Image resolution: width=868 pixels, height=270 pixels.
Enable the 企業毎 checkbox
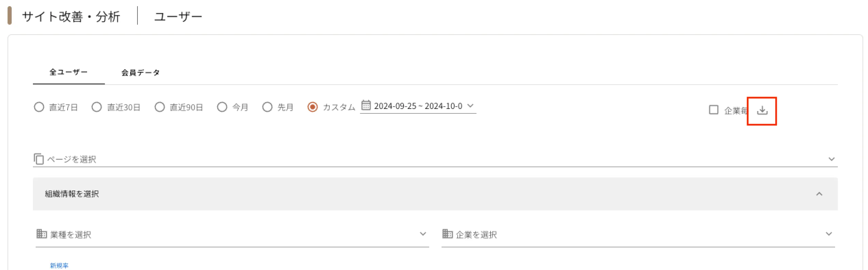click(x=714, y=110)
